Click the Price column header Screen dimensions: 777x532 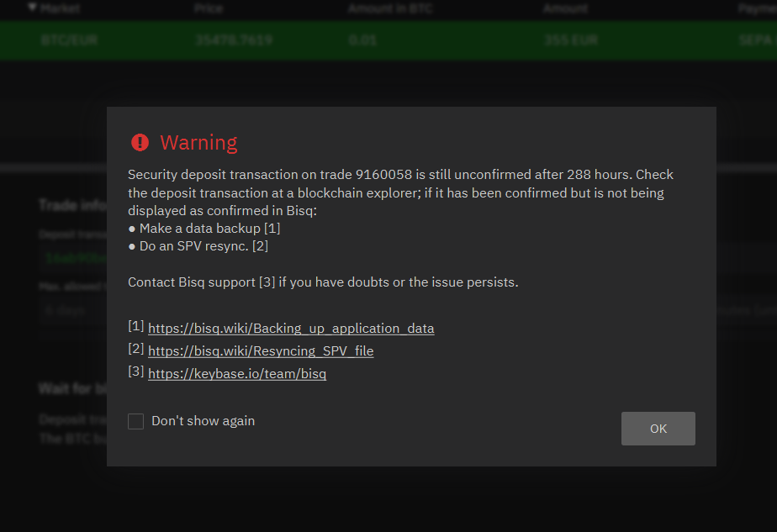click(209, 8)
